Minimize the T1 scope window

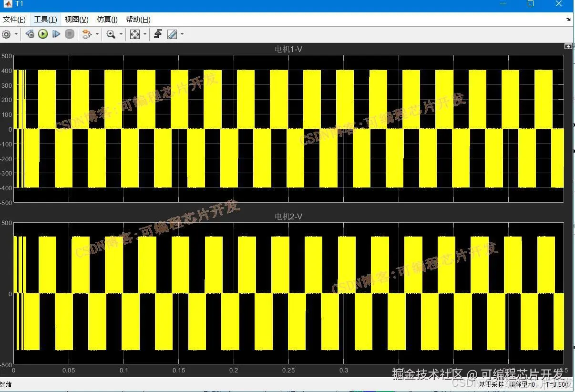[x=503, y=4]
